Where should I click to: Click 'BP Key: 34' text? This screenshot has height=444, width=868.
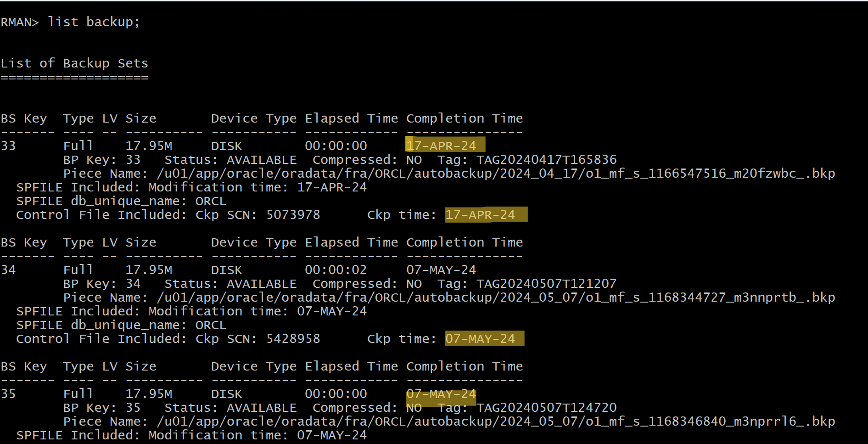tap(102, 284)
